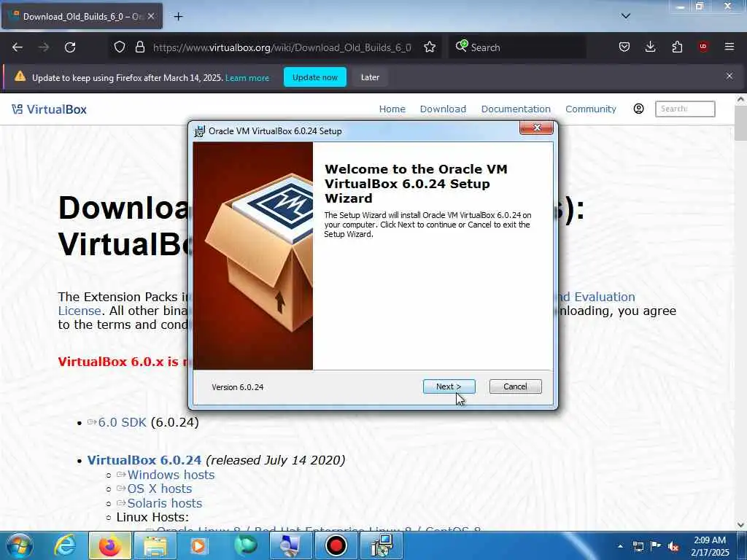The width and height of the screenshot is (747, 560).
Task: Go to the Home menu item
Action: tap(392, 109)
